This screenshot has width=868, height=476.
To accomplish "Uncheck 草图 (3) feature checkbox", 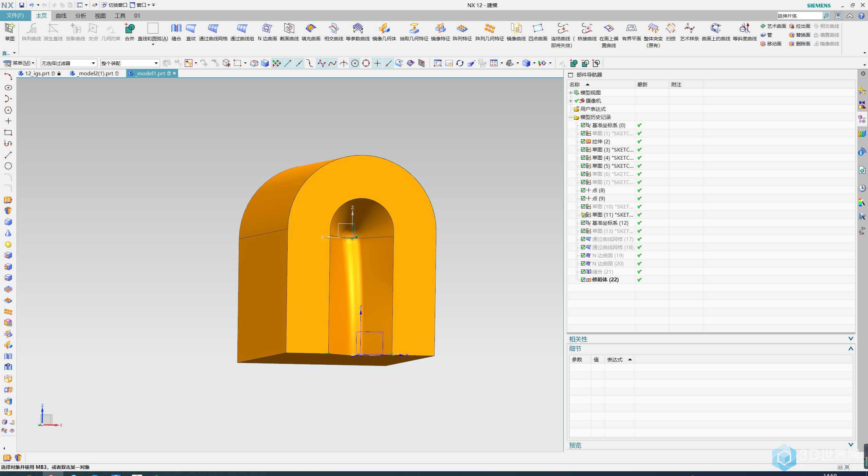I will tap(583, 150).
